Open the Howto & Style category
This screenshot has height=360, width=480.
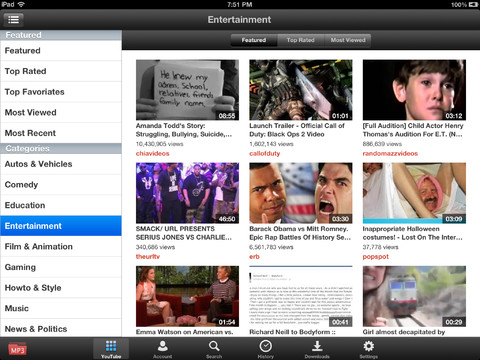tap(61, 288)
